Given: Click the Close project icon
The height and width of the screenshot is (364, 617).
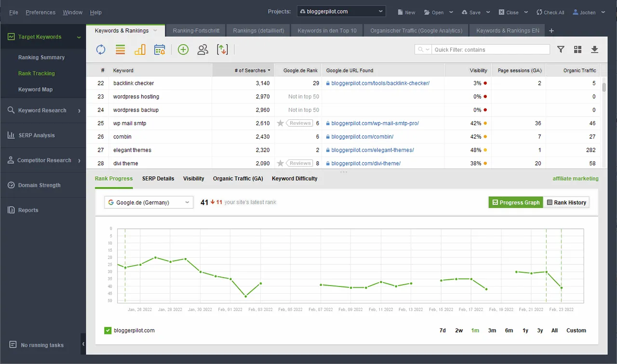Looking at the screenshot, I should point(502,13).
